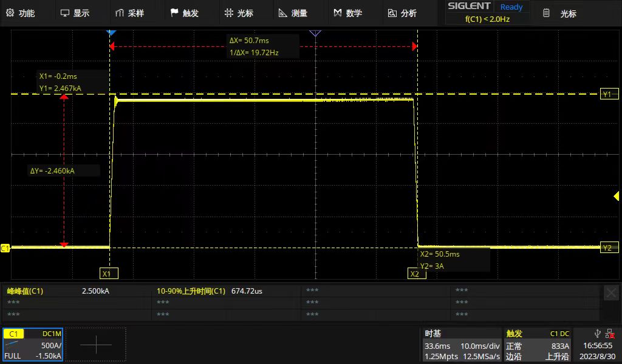Open the C1 channel settings box
The height and width of the screenshot is (364, 622).
pos(33,345)
